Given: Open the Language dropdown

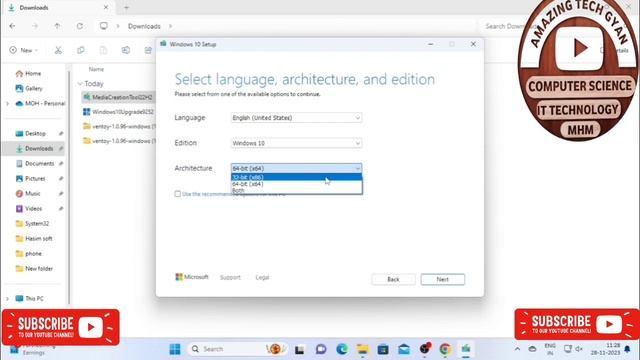Looking at the screenshot, I should coord(296,118).
